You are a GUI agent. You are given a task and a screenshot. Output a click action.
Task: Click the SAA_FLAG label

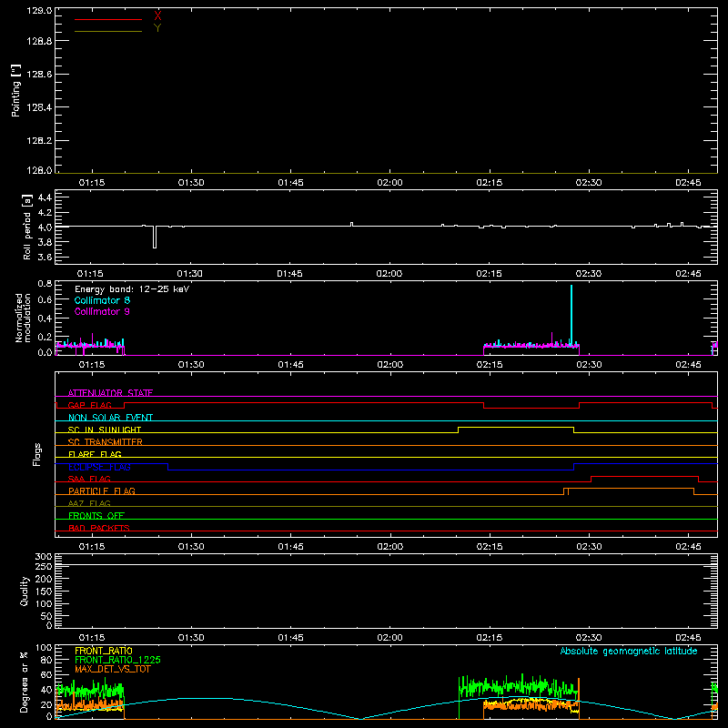point(89,479)
